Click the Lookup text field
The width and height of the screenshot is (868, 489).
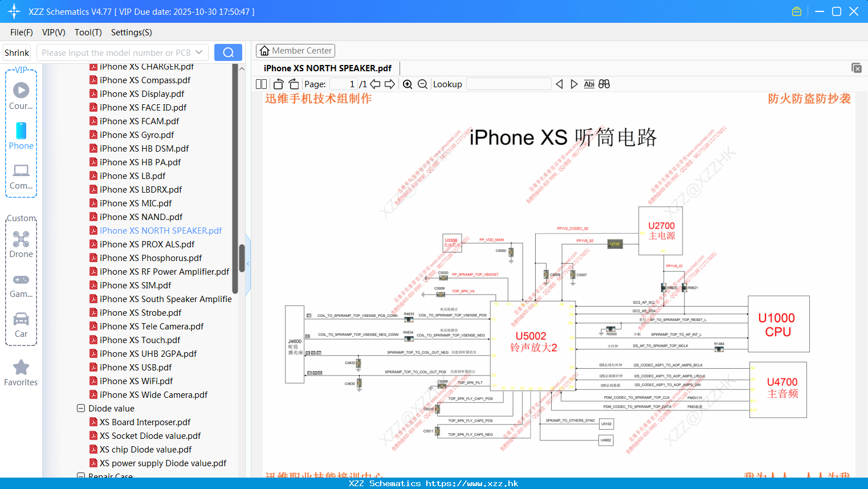click(x=508, y=84)
